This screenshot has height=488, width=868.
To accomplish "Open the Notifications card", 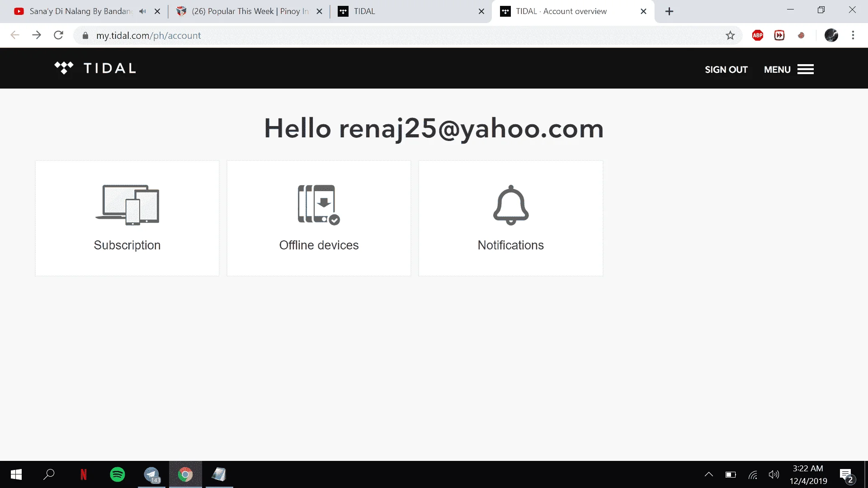I will [511, 218].
